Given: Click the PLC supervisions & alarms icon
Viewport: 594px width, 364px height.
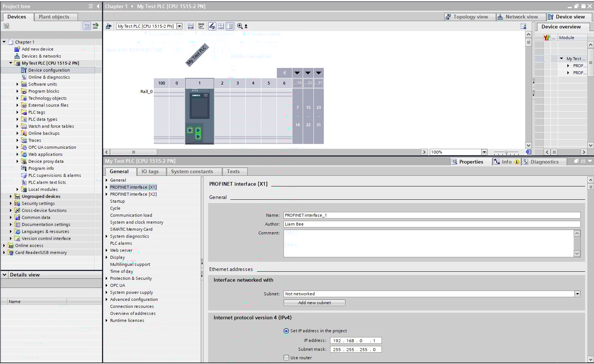Looking at the screenshot, I should (24, 175).
